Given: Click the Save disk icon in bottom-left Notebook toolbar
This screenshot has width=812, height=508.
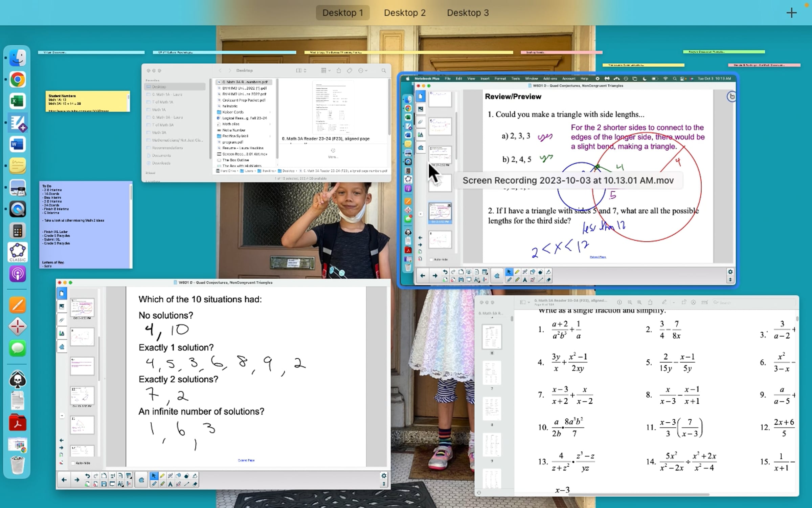Looking at the screenshot, I should 104,484.
